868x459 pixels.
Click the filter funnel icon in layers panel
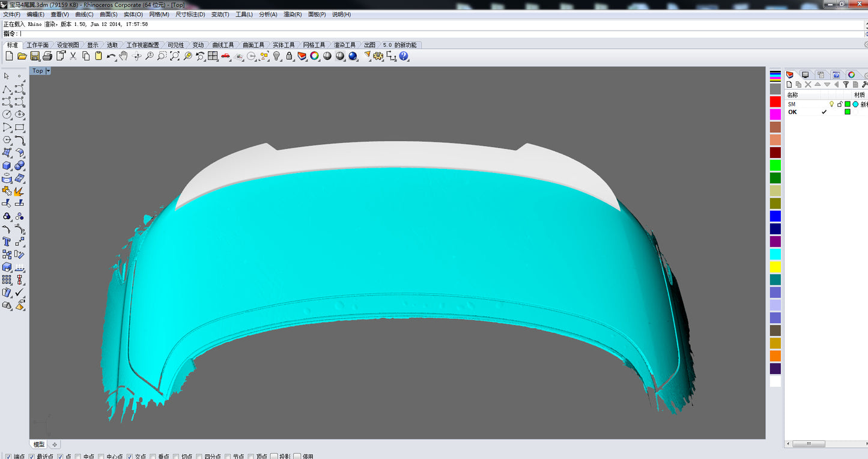tap(846, 85)
